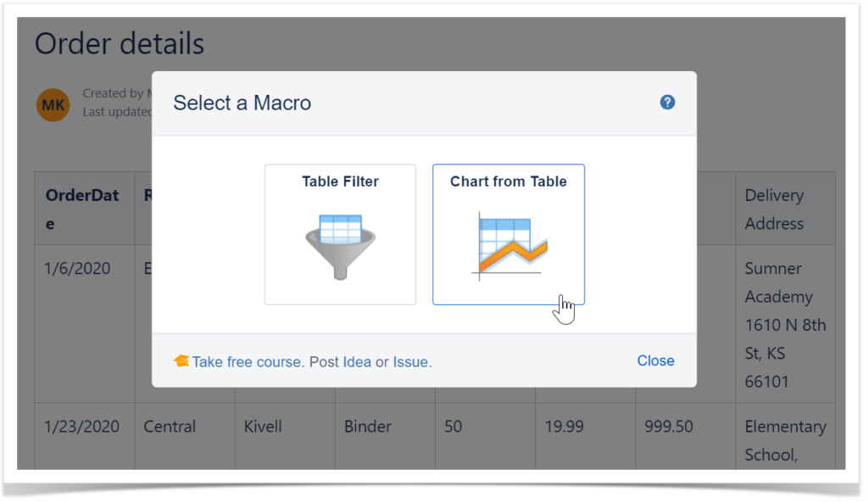Select the Table Filter macro card

[x=340, y=233]
